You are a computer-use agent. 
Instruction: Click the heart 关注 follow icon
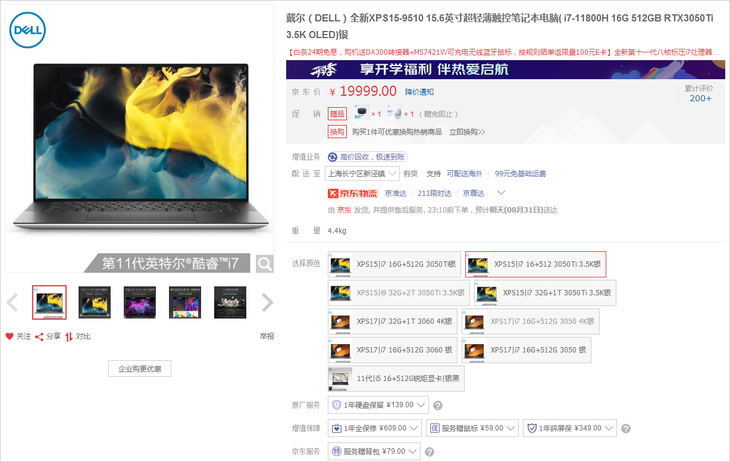pos(9,336)
